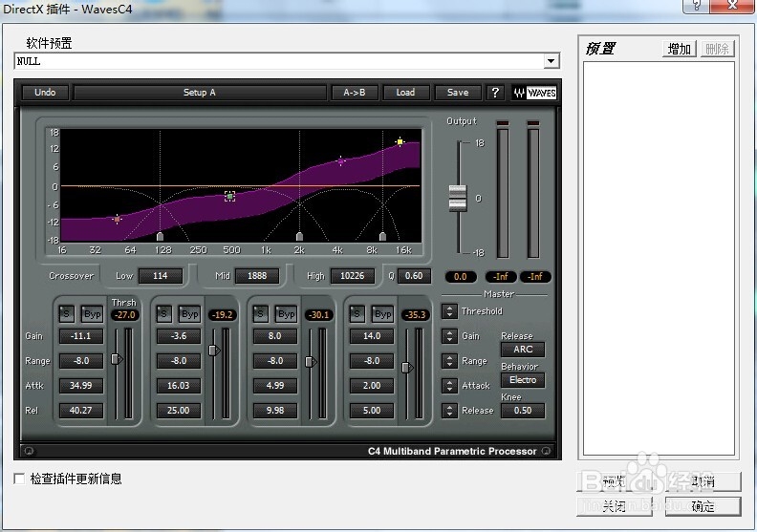Click the empty preset list box
This screenshot has height=532, width=757.
(x=659, y=258)
